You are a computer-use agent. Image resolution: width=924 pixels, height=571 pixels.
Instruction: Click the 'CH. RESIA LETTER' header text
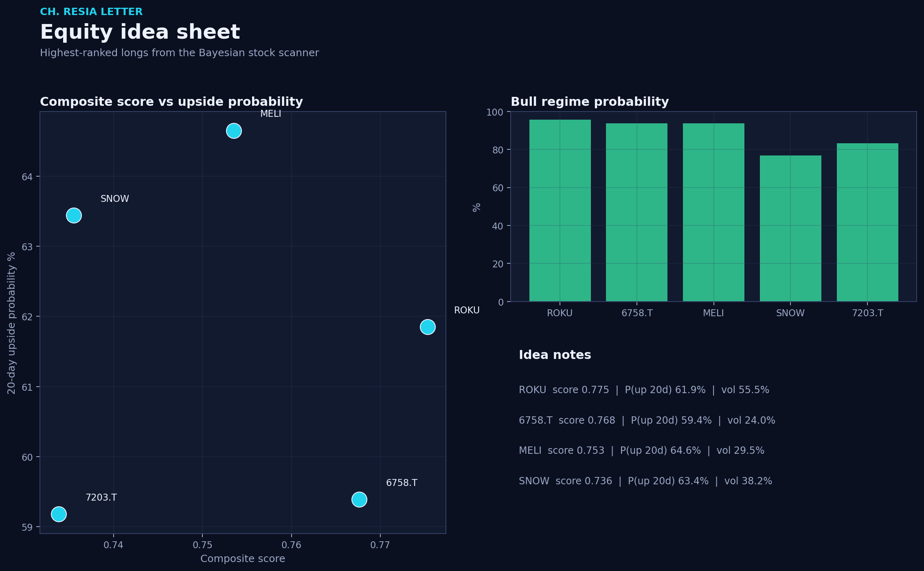91,12
